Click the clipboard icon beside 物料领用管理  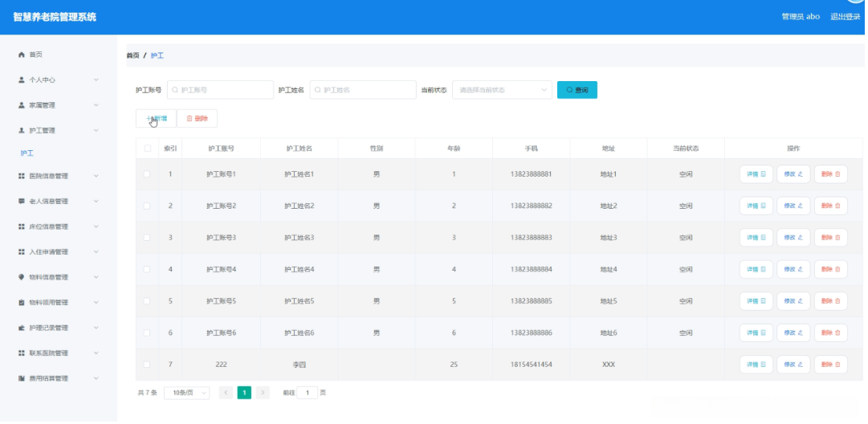pos(22,302)
